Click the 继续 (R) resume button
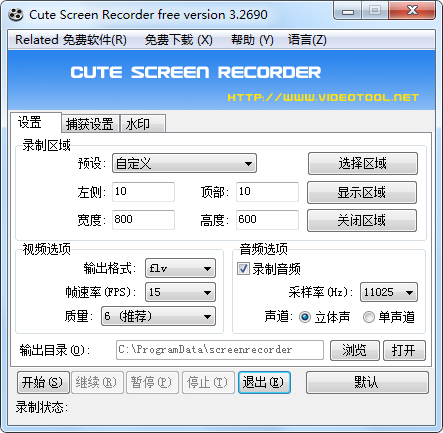This screenshot has height=433, width=443. [x=97, y=382]
